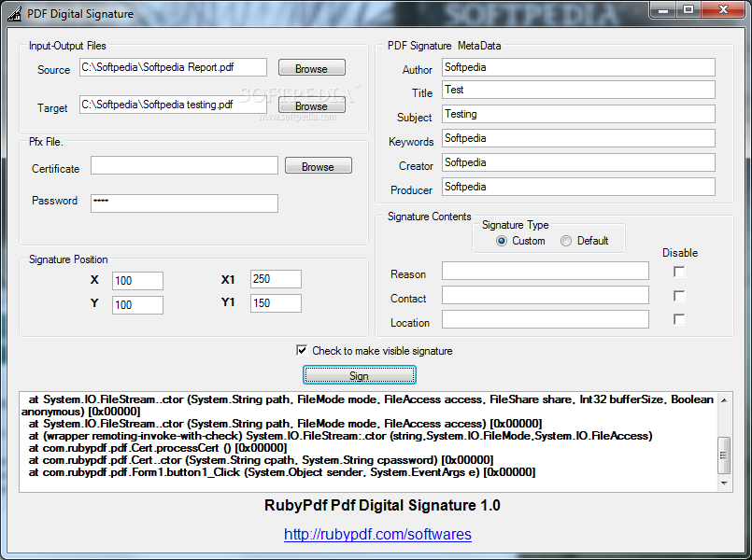Focus the Password field
The image size is (752, 560).
click(x=184, y=203)
